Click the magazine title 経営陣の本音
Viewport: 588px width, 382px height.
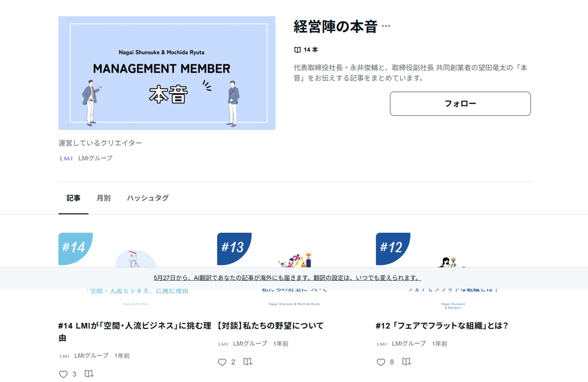(x=335, y=26)
